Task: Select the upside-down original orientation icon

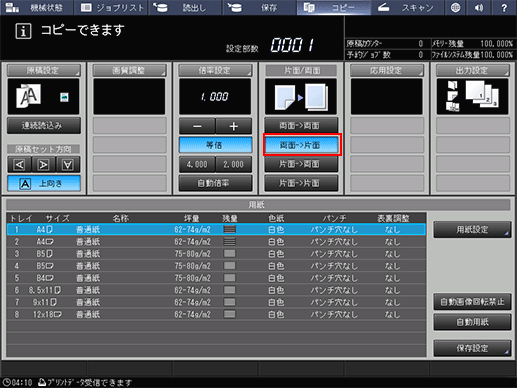Action: coord(68,164)
